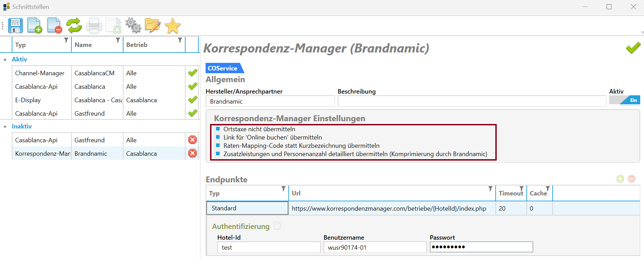Viewport: 644px width, 259px height.
Task: Toggle 'Link für Online buchen übermitteln' checkbox
Action: [218, 137]
